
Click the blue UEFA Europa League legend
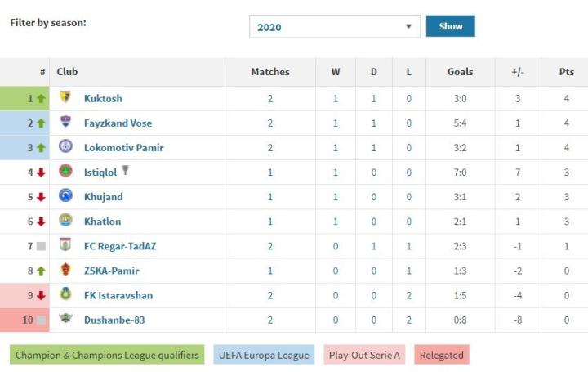(x=265, y=355)
